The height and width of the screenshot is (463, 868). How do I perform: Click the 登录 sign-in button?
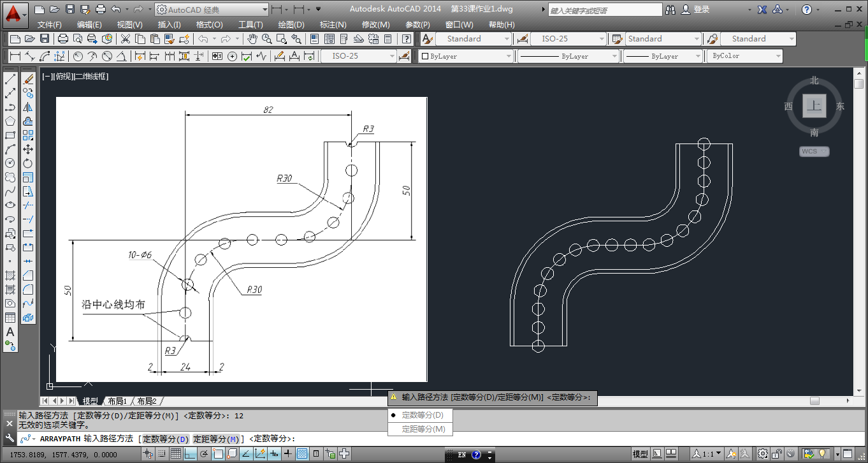coord(695,10)
